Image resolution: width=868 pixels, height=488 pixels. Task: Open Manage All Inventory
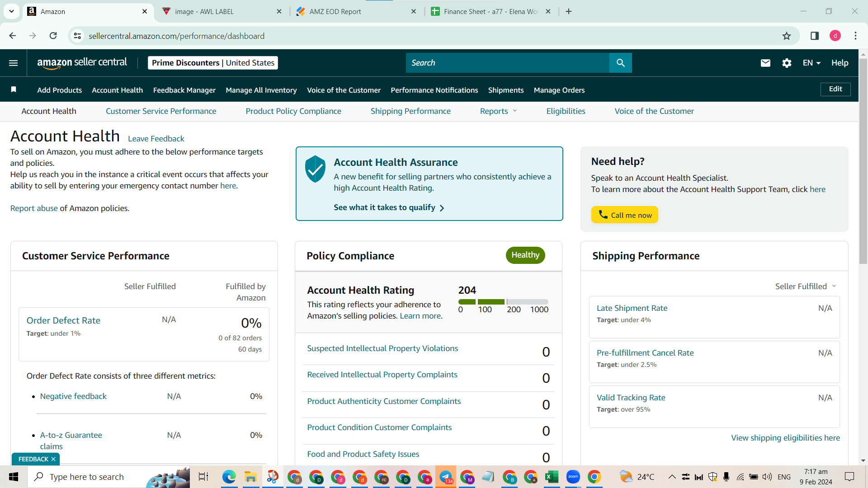[x=261, y=90]
